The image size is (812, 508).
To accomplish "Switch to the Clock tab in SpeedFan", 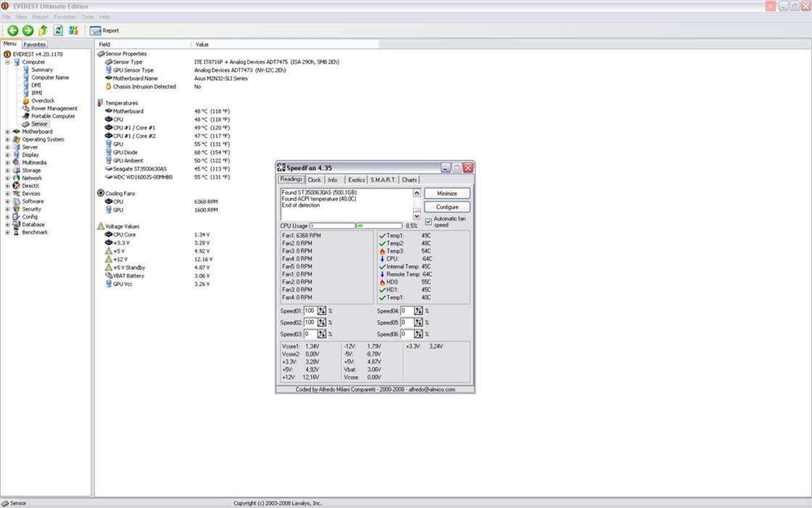I will (315, 180).
